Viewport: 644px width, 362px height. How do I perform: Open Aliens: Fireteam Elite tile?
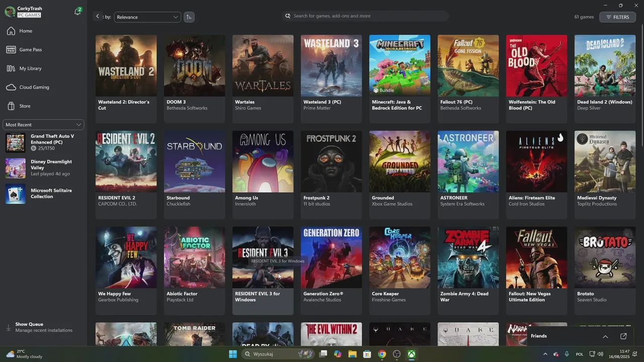(x=536, y=175)
